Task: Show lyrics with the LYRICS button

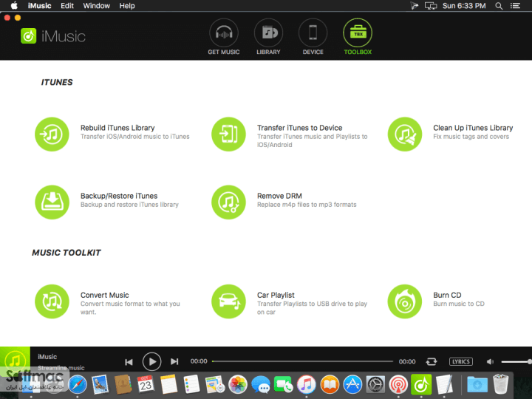Action: pos(461,361)
